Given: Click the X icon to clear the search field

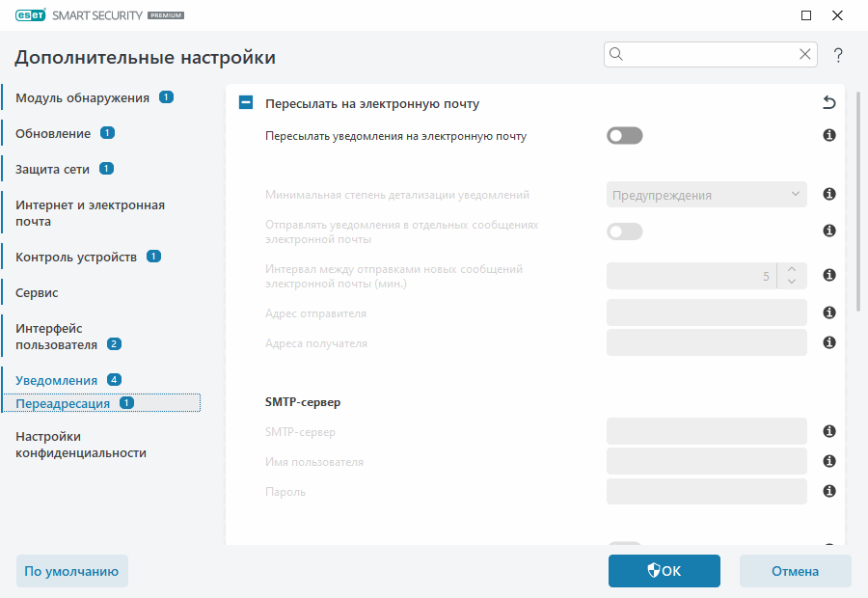Looking at the screenshot, I should pos(805,54).
